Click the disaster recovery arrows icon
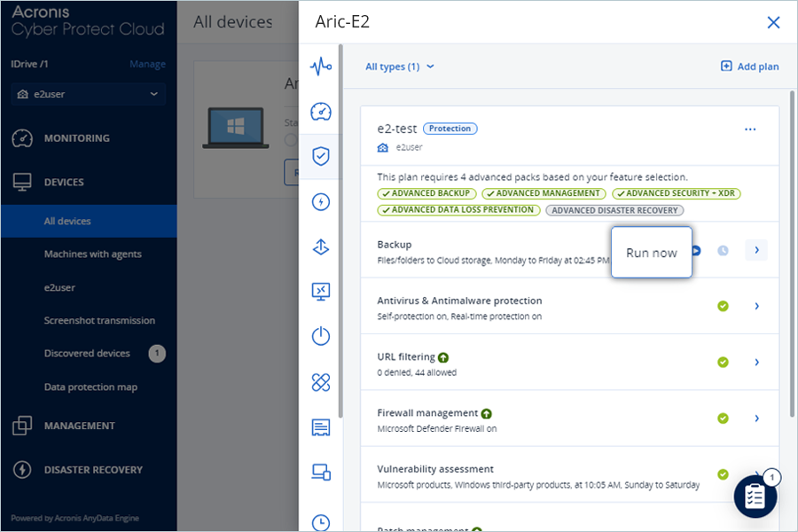Viewport: 798px width, 532px height. [x=321, y=246]
